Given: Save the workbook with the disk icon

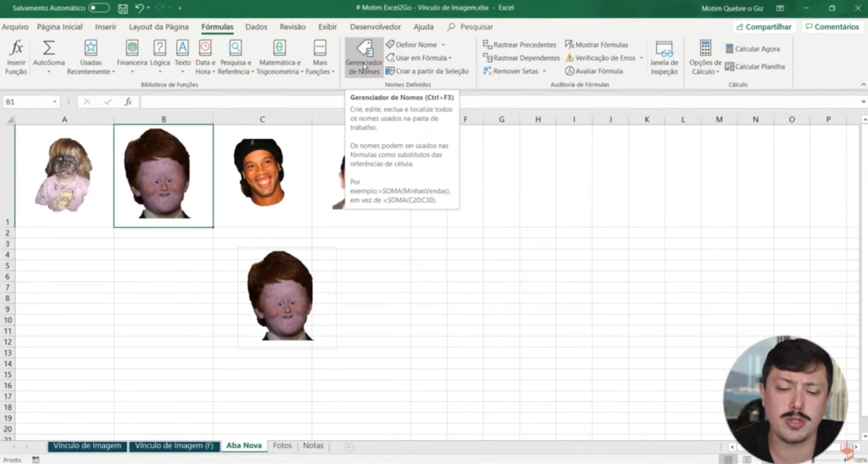Looking at the screenshot, I should point(123,8).
